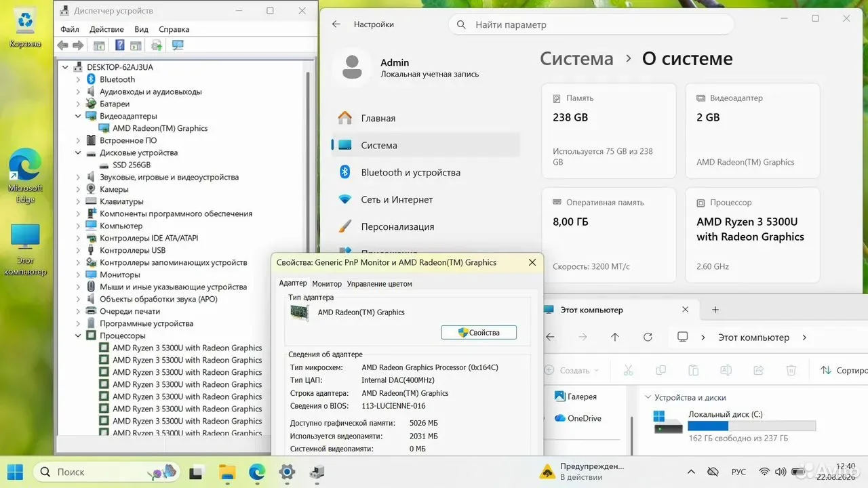
Task: Click the refresh button in File Explorer
Action: (648, 337)
